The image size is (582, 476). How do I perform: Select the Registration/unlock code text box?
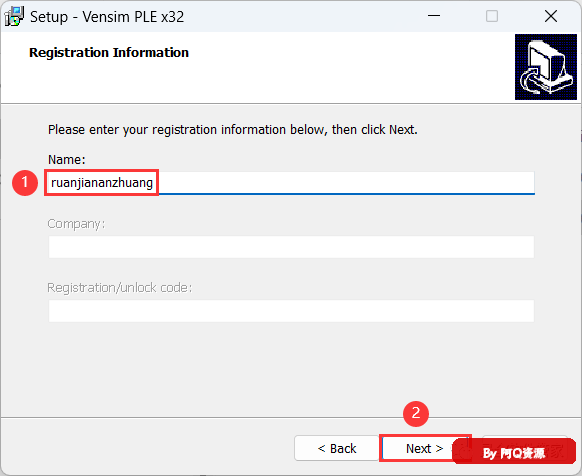(291, 311)
